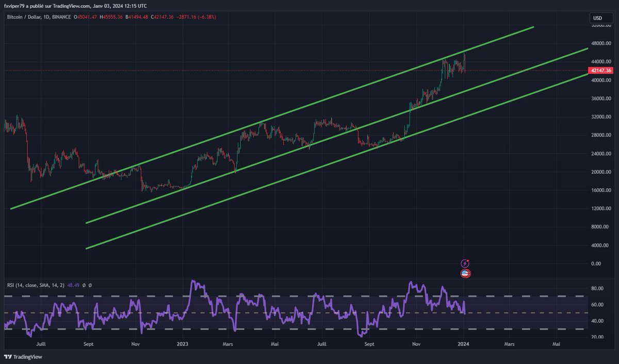Click the 2023 label on time axis
This screenshot has height=364, width=619.
coord(182,343)
